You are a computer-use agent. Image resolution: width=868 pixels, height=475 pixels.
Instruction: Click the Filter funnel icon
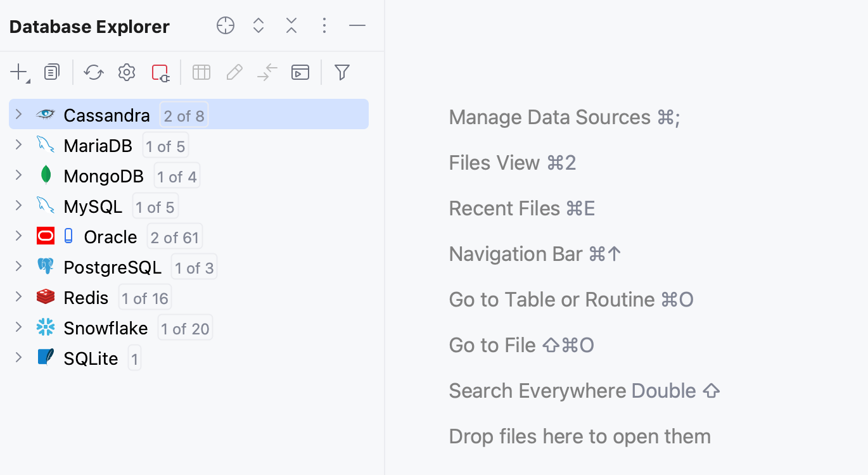click(342, 72)
